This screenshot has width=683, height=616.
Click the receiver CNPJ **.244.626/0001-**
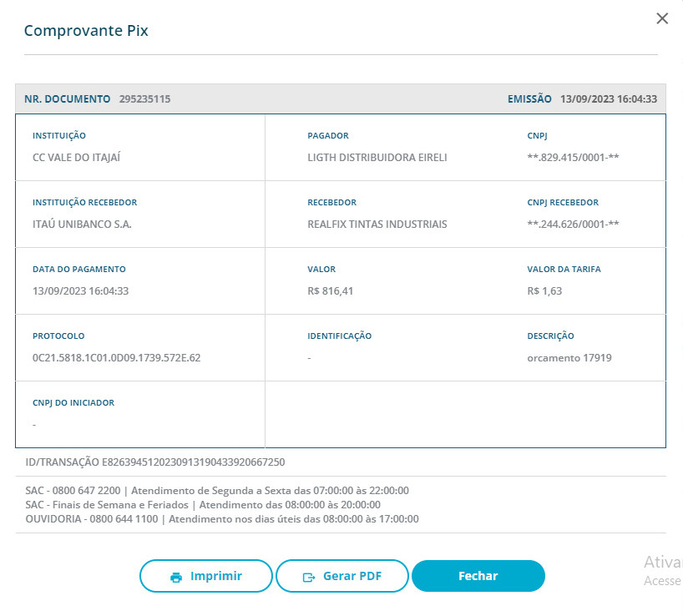573,225
